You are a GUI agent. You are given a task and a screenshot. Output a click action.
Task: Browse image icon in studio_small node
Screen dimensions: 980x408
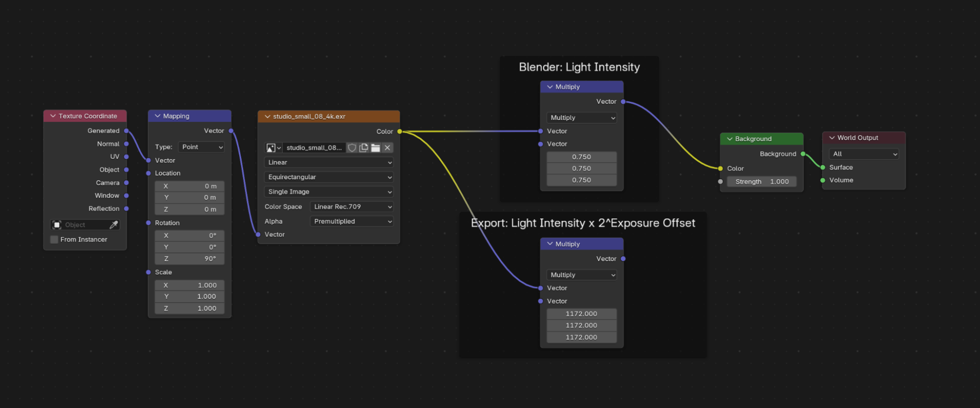click(x=273, y=147)
